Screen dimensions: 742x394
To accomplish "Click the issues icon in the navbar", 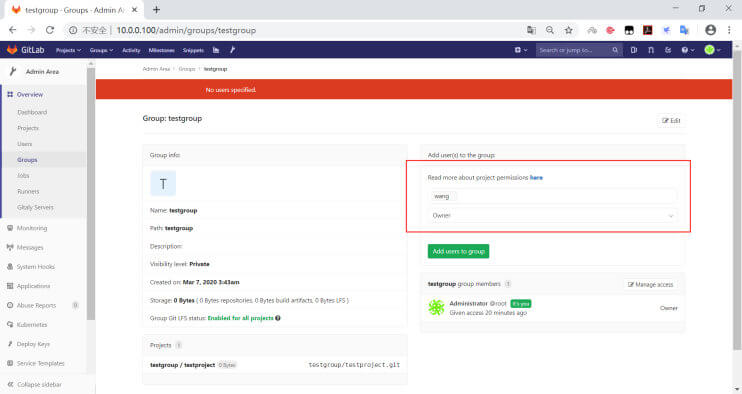I will click(634, 50).
